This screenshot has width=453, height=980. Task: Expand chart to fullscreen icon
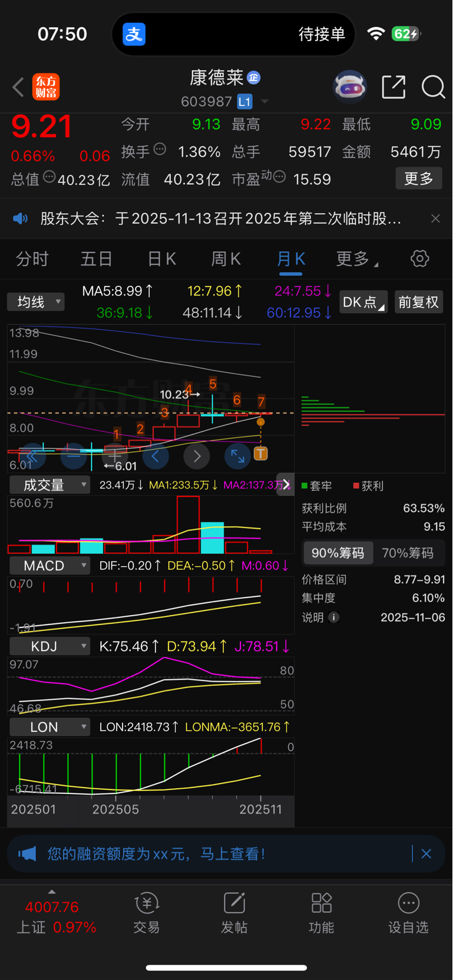(237, 456)
